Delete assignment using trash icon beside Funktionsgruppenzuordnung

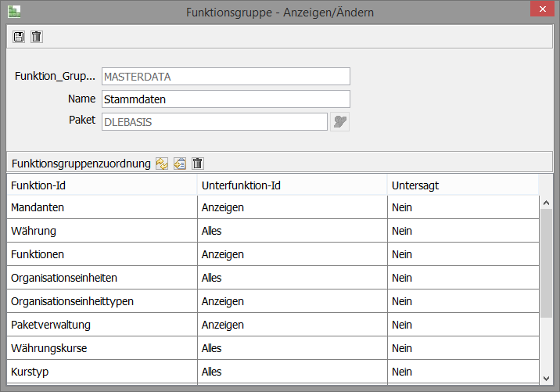pyautogui.click(x=198, y=164)
